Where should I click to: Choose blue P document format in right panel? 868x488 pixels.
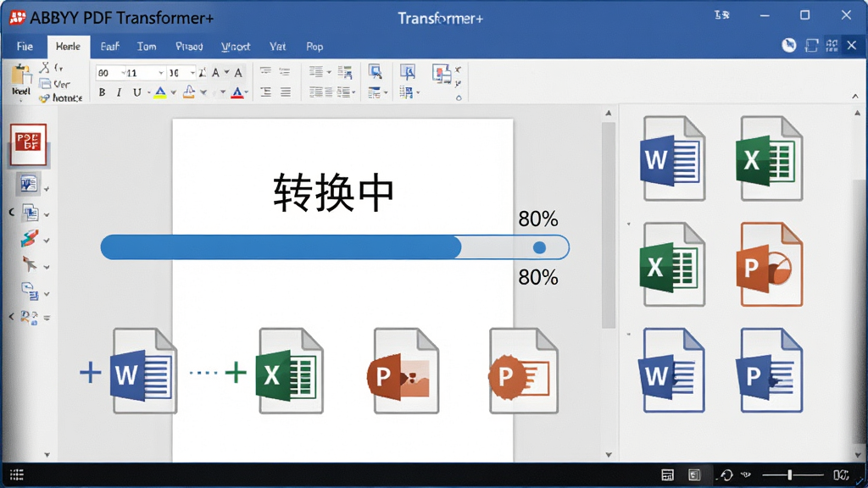770,370
